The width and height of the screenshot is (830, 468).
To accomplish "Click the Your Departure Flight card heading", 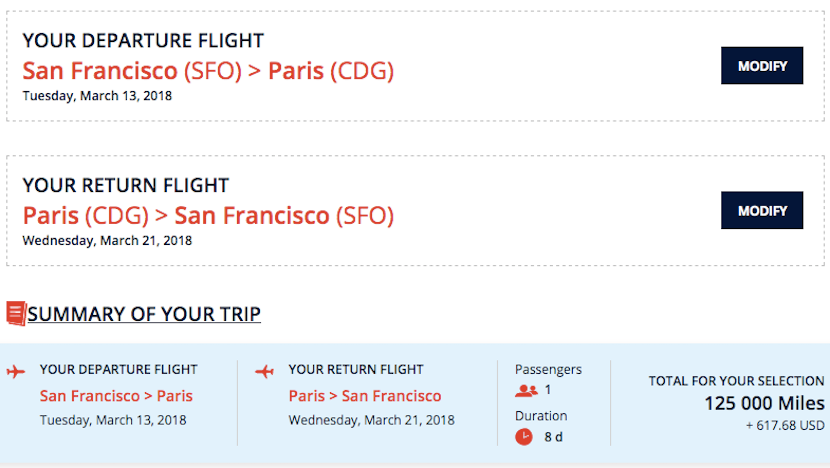I will click(x=143, y=41).
